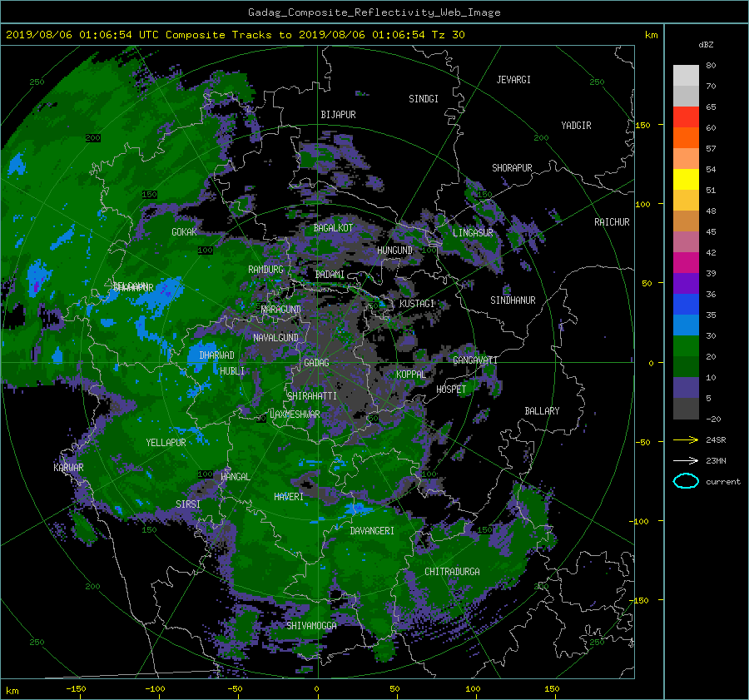Image resolution: width=749 pixels, height=700 pixels.
Task: Click the SINDGI city label
Action: [x=424, y=99]
